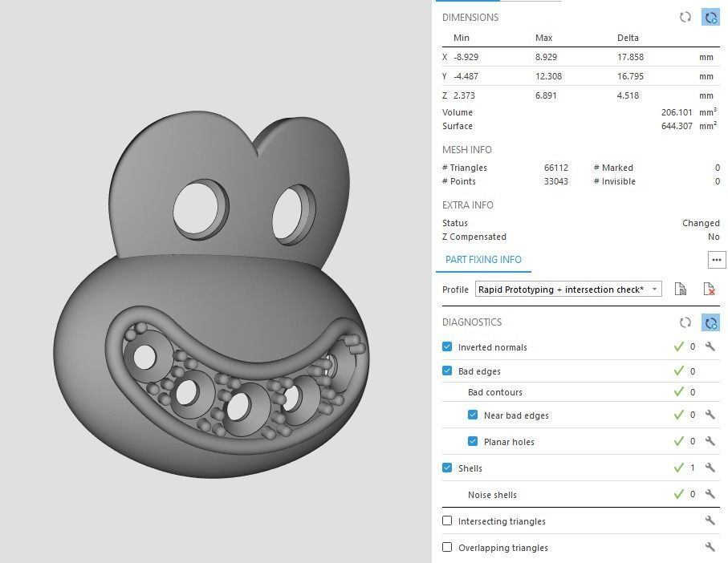Viewport: 728px width, 563px height.
Task: Click the Planar holes green checkmark
Action: [679, 441]
